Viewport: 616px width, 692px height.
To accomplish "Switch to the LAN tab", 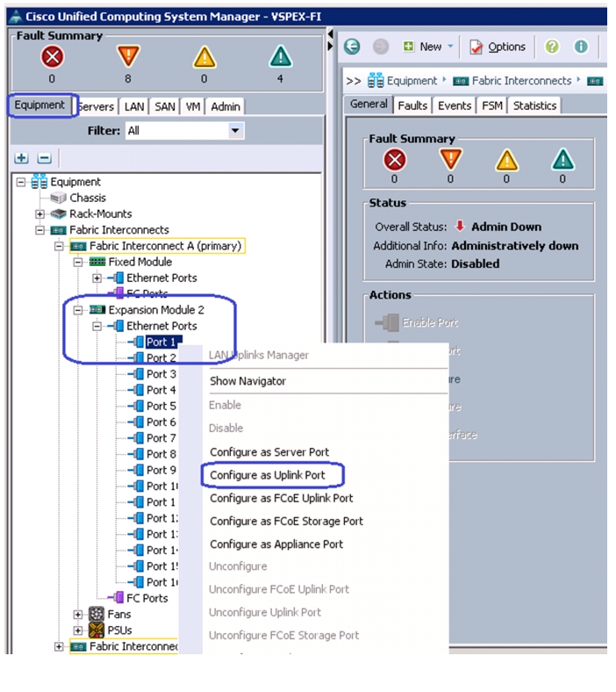I will 134,106.
